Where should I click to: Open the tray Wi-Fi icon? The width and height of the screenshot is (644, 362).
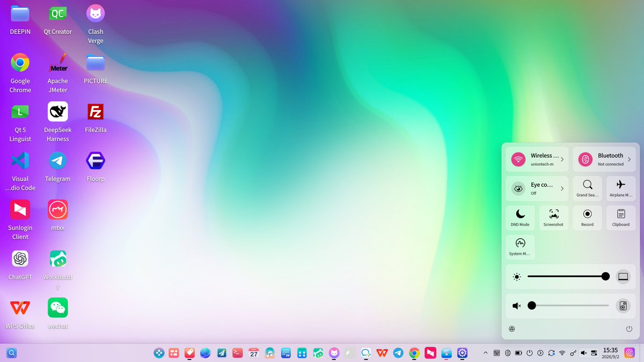tap(562, 353)
